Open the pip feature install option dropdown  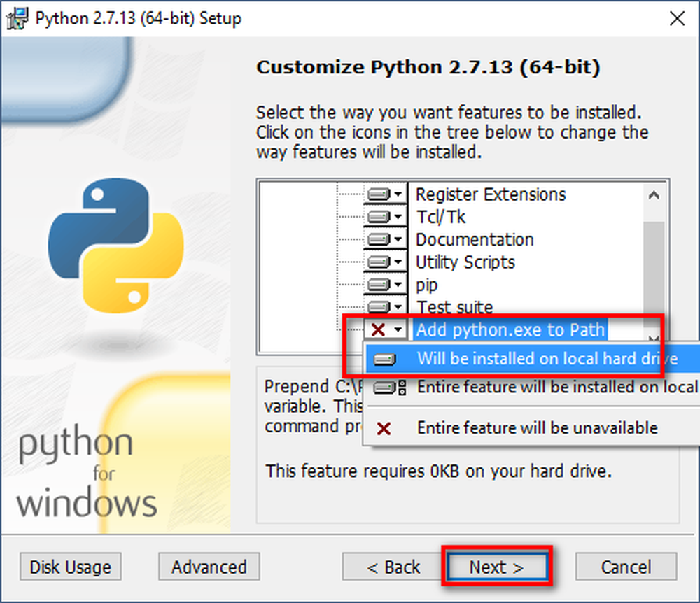[x=385, y=285]
